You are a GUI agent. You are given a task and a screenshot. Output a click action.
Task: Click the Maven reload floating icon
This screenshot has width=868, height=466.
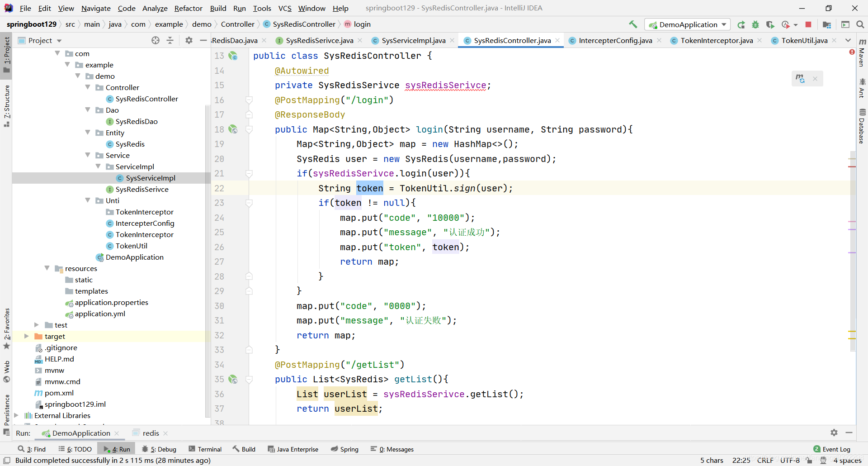point(800,79)
